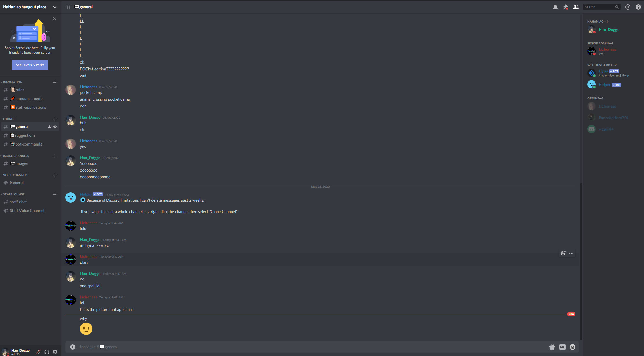Open the emoji picker
The height and width of the screenshot is (356, 644).
click(572, 347)
